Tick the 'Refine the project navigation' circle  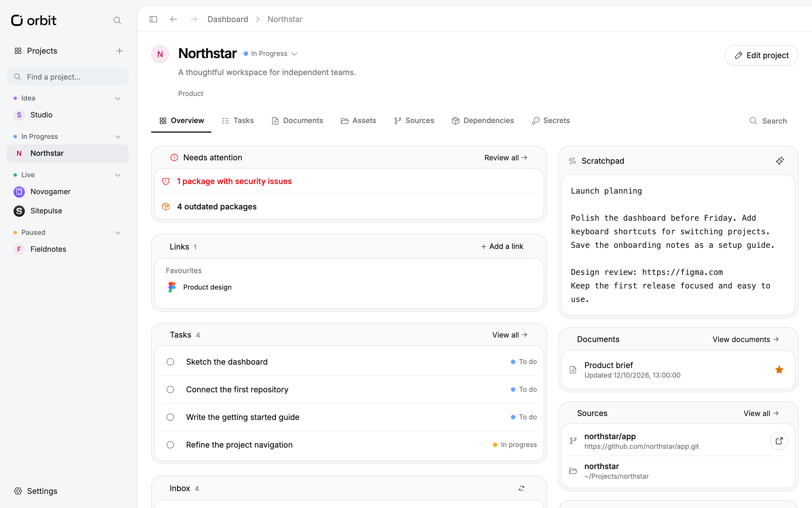(x=171, y=445)
